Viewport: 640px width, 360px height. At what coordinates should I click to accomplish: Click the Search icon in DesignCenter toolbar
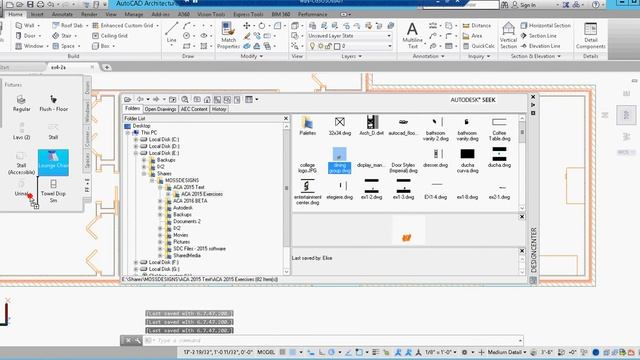tap(185, 100)
